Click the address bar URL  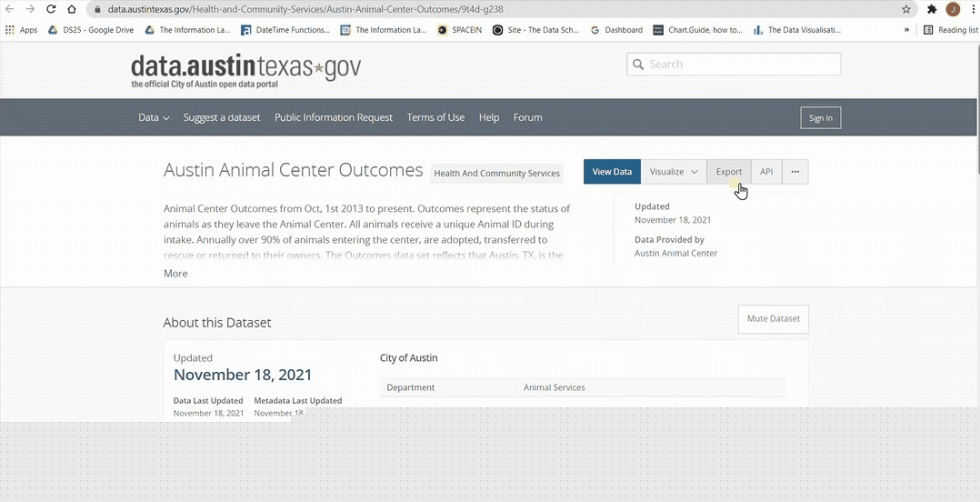click(x=305, y=9)
